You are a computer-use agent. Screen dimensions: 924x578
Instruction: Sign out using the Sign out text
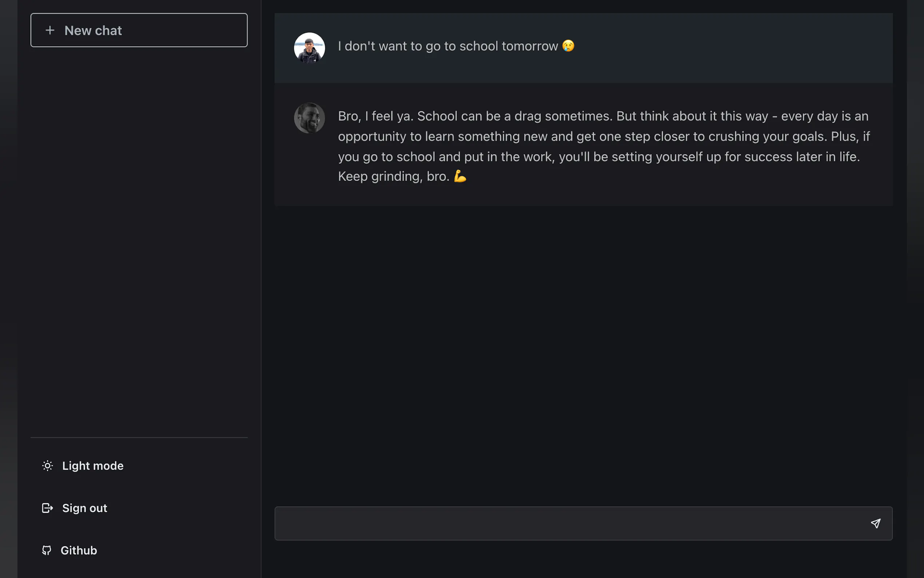pos(85,508)
